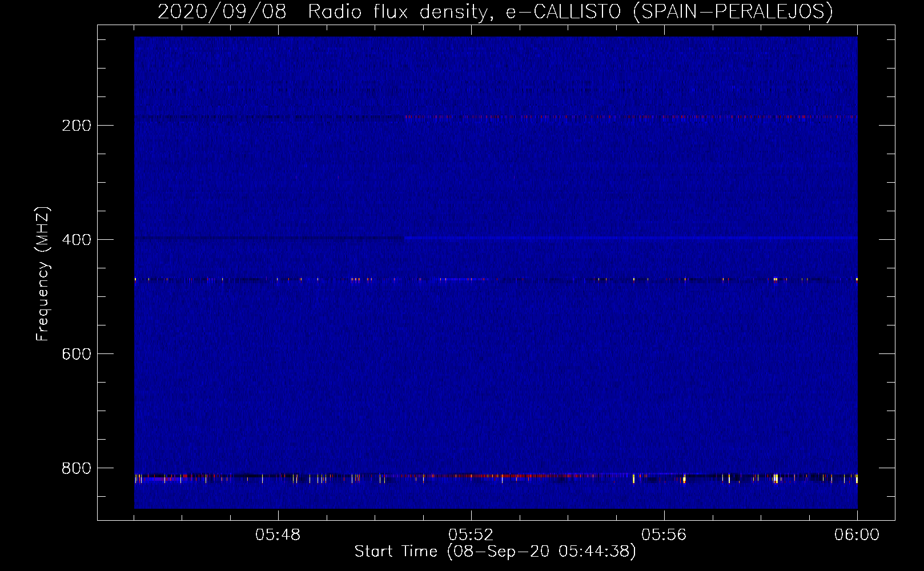The height and width of the screenshot is (571, 924).
Task: Click the 600 frequency axis label
Action: (77, 354)
